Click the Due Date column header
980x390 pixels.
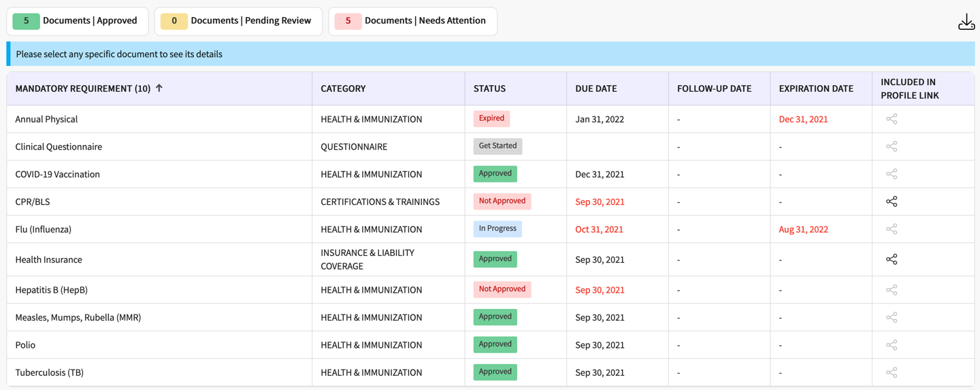(x=595, y=88)
